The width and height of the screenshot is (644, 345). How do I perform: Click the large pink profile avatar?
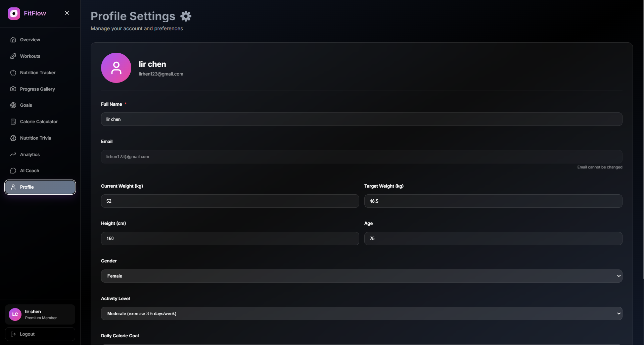point(116,68)
